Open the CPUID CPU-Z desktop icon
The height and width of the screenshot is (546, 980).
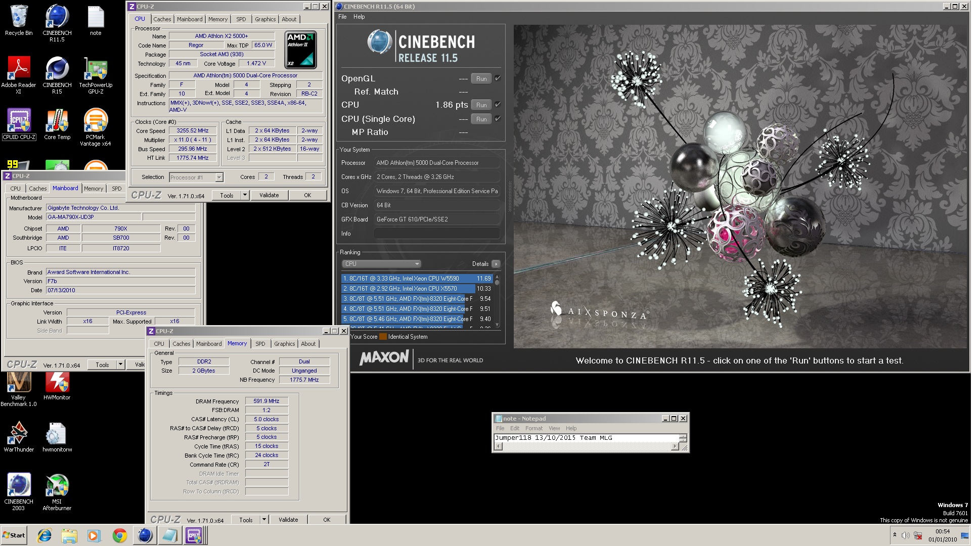(x=19, y=124)
